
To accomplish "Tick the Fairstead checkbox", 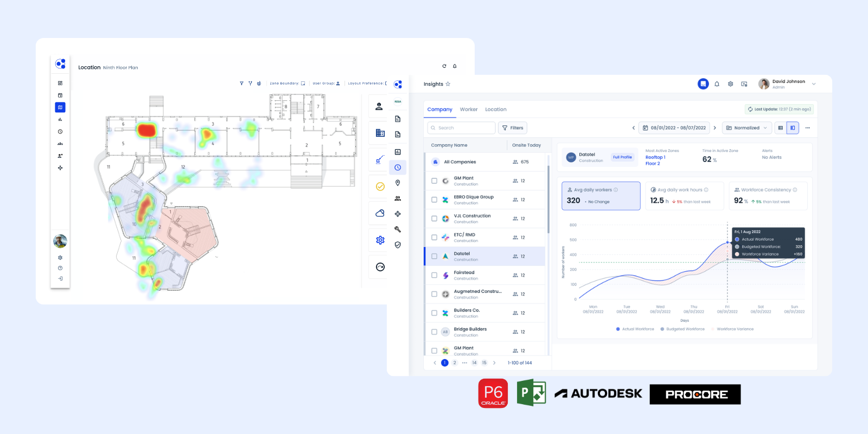I will tap(434, 275).
